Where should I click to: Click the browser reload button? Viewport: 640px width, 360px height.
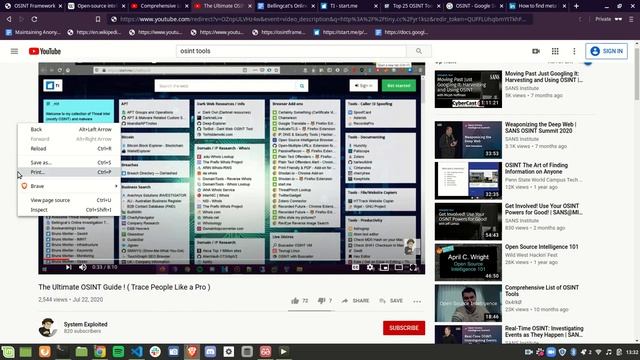pos(34,19)
